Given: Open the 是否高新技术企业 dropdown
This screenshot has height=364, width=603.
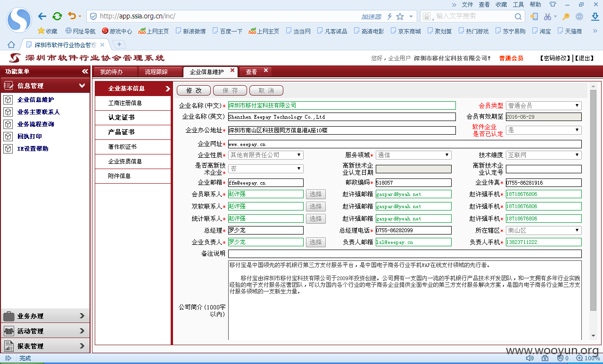Looking at the screenshot, I should (x=266, y=169).
